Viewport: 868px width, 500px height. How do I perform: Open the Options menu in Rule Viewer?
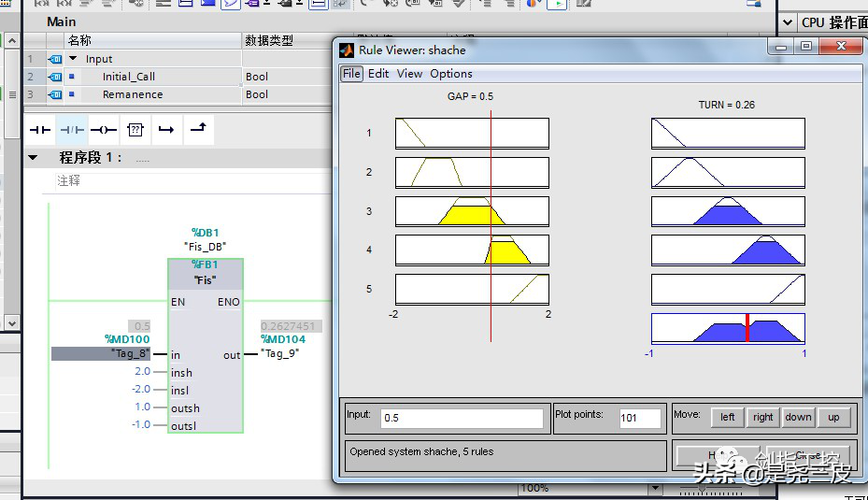tap(451, 74)
